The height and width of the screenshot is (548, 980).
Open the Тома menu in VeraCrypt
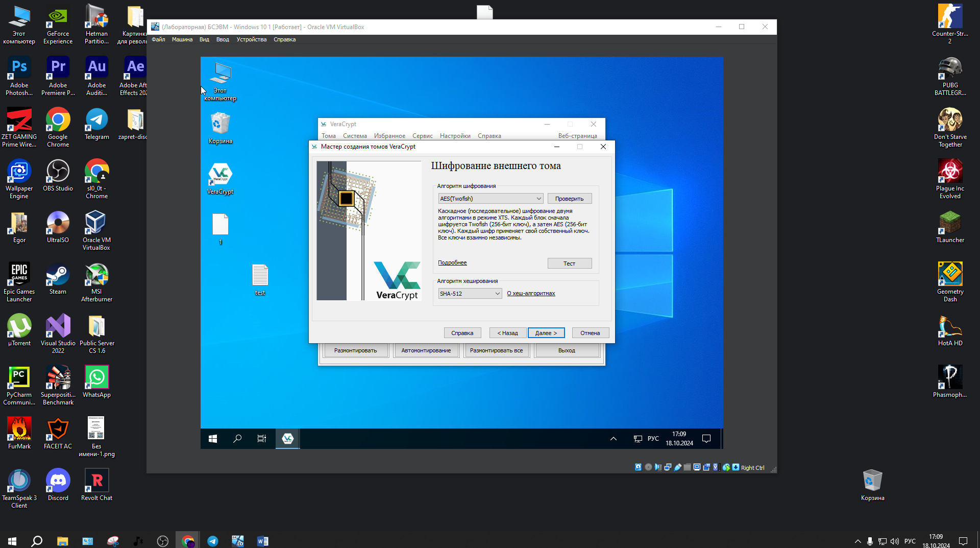coord(329,136)
